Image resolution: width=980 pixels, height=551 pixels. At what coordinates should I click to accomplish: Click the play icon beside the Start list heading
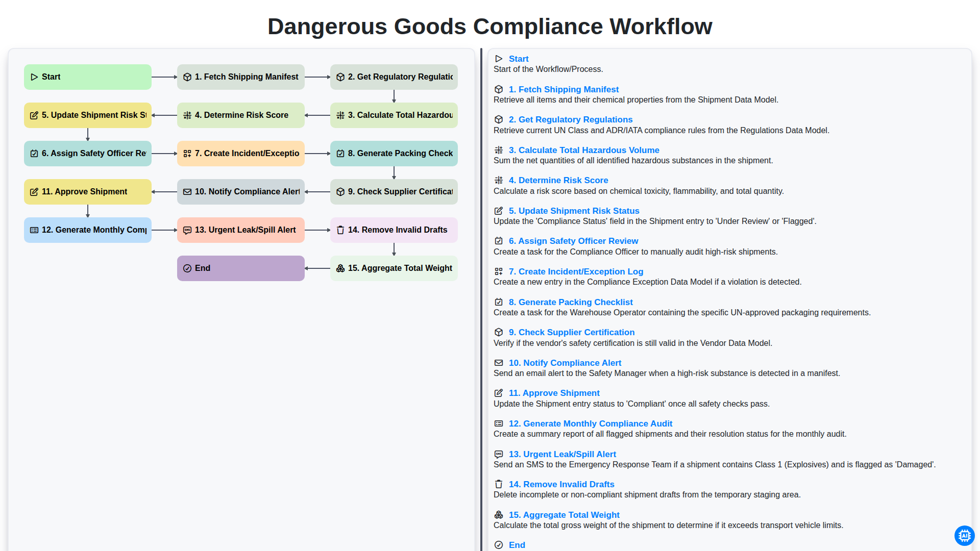499,59
